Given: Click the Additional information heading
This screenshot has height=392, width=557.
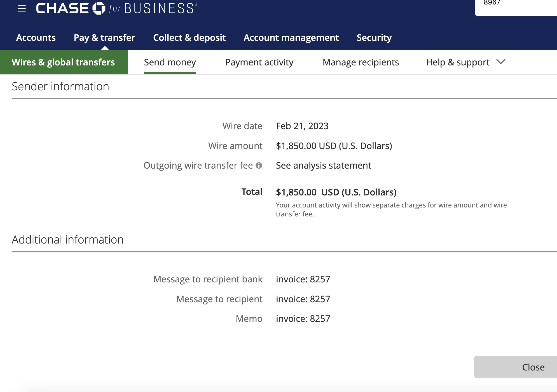Looking at the screenshot, I should click(68, 240).
